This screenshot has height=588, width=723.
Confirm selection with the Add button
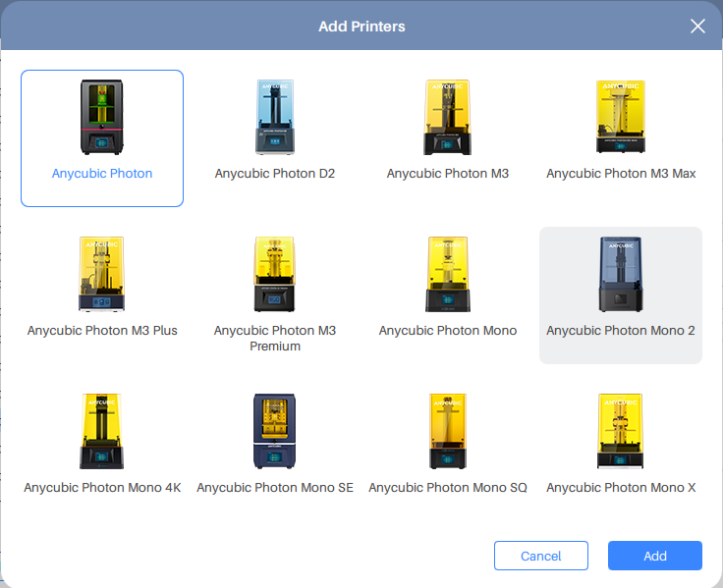[x=655, y=556]
